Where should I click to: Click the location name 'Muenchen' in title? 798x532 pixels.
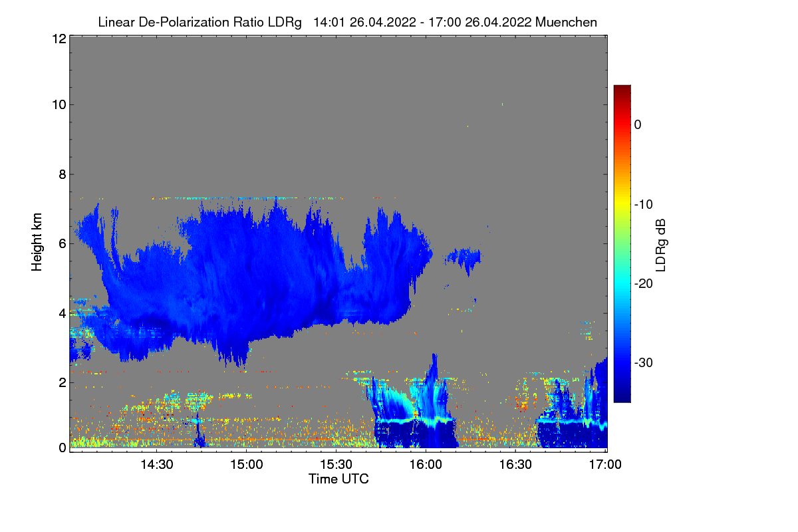pos(565,22)
